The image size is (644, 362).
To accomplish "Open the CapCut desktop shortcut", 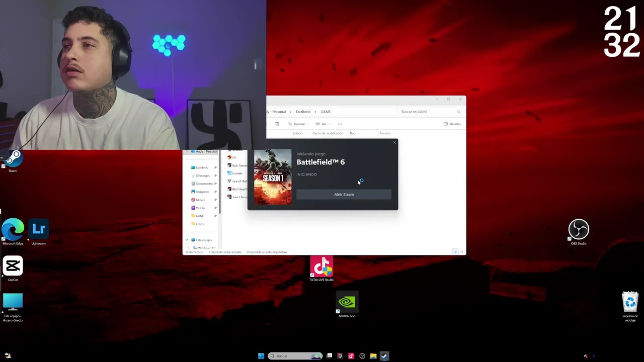I will pyautogui.click(x=13, y=267).
